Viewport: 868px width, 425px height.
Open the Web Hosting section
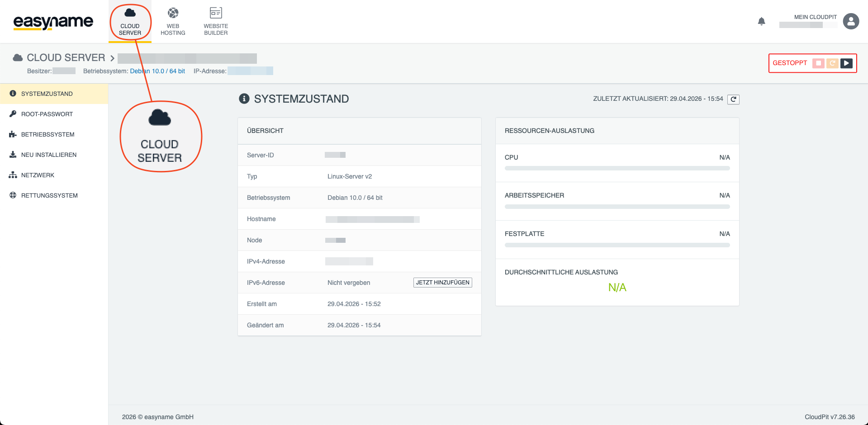coord(173,21)
